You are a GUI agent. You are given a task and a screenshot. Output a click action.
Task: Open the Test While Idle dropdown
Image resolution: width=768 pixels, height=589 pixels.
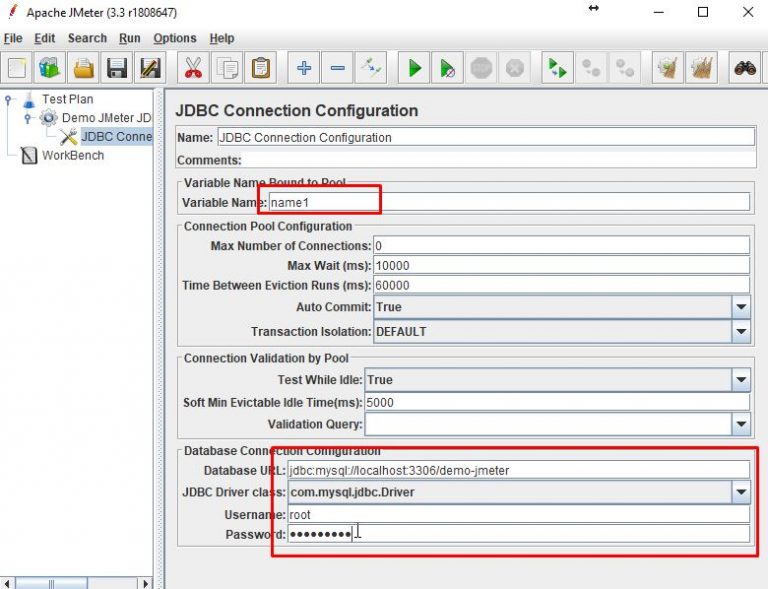coord(740,380)
